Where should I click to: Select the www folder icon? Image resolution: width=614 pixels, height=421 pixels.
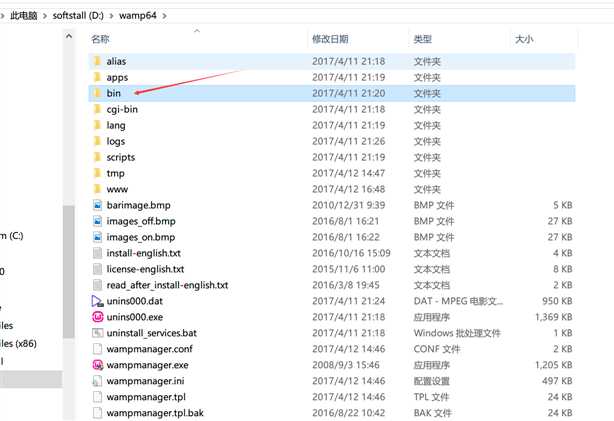[98, 189]
